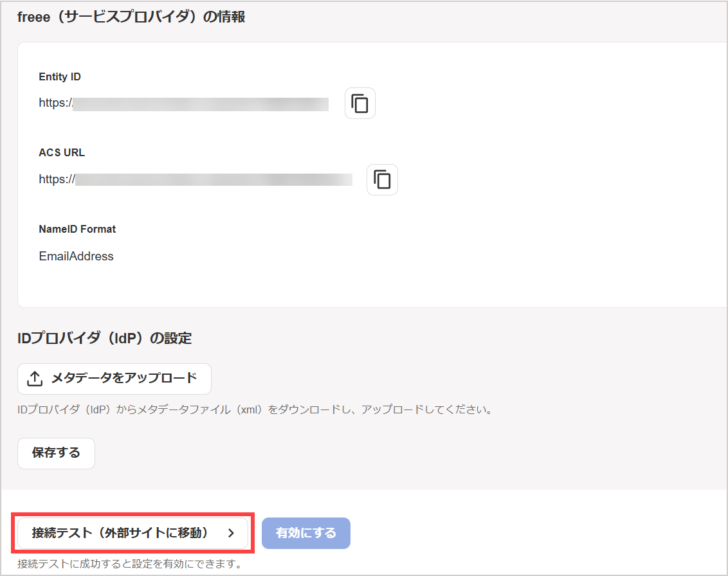Screen dimensions: 728x576
Task: Click the Entity ID field label
Action: coord(60,76)
